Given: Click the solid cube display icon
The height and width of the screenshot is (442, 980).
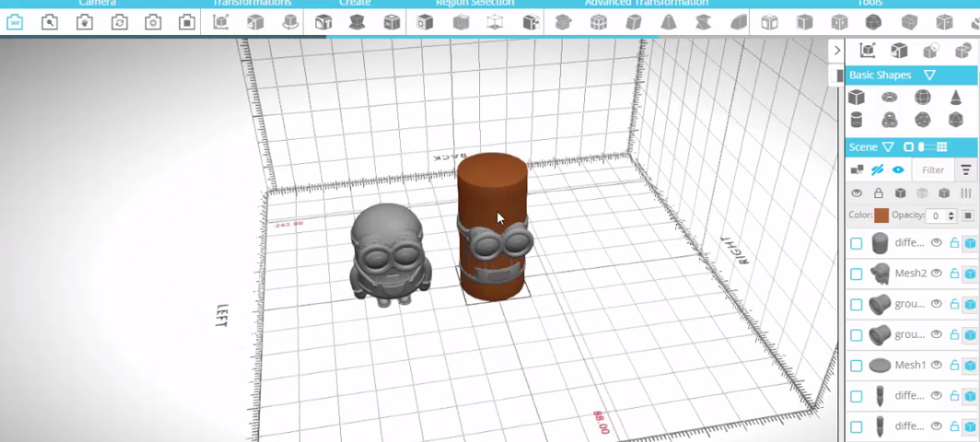Looking at the screenshot, I should [x=900, y=193].
